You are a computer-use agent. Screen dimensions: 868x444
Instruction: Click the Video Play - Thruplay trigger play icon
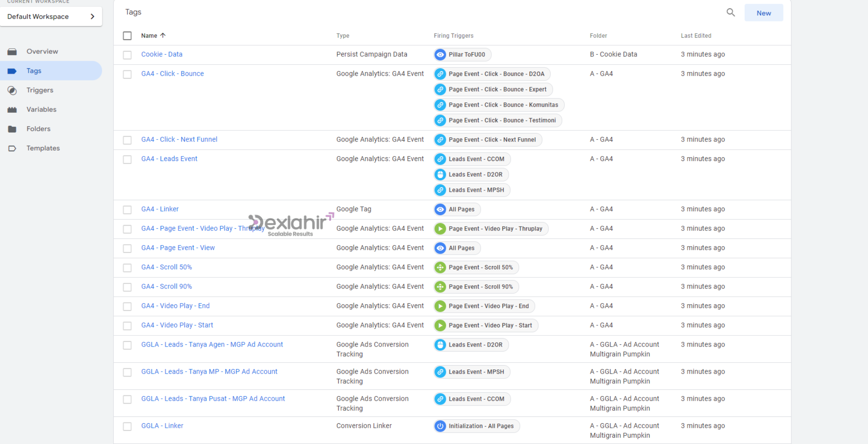440,229
